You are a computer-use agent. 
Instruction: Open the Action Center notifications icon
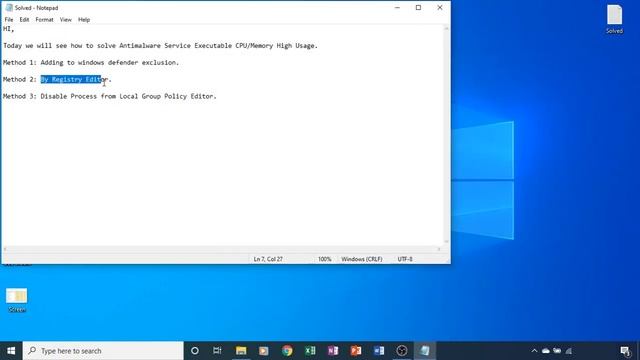coord(625,351)
